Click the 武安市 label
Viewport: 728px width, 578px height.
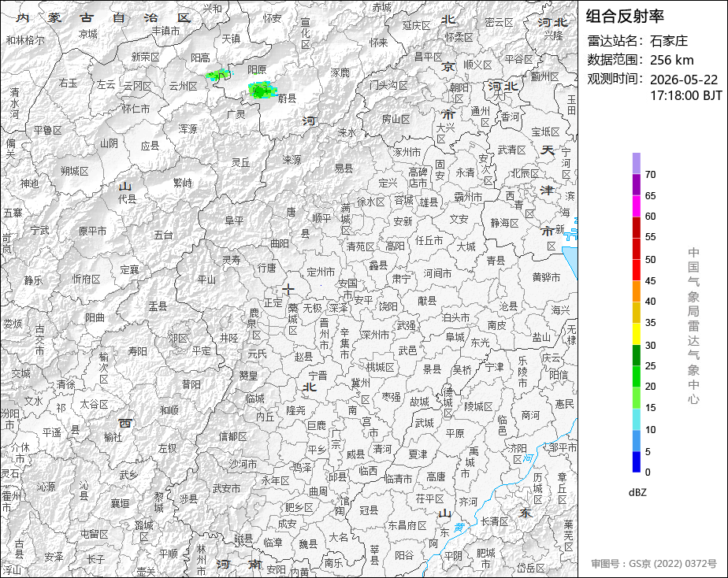point(226,488)
